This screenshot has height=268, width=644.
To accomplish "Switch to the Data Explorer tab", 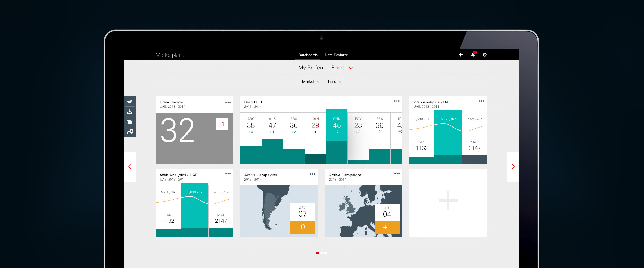I will [x=336, y=55].
